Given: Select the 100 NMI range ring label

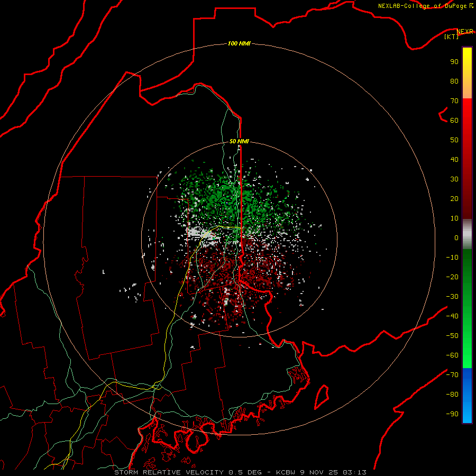Looking at the screenshot, I should pos(239,43).
